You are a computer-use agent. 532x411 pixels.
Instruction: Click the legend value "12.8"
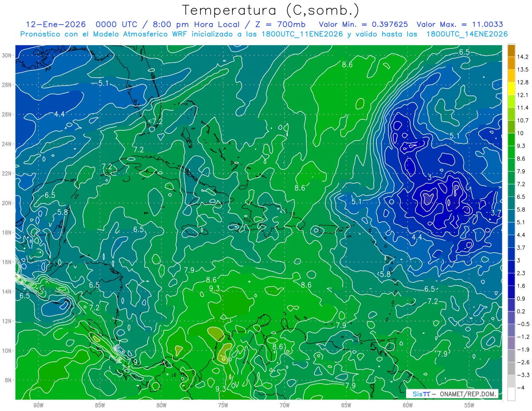click(523, 82)
